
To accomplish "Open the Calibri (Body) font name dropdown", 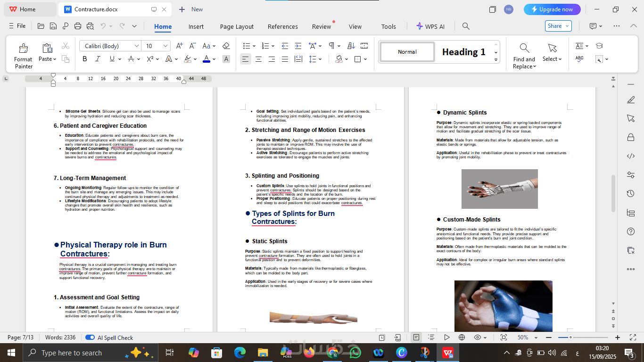I will [x=137, y=46].
